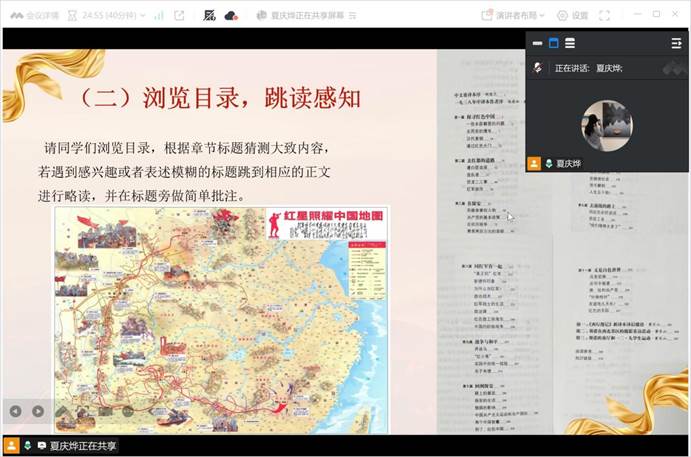Switch video panel to stacked list view
This screenshot has height=457, width=691.
click(569, 43)
